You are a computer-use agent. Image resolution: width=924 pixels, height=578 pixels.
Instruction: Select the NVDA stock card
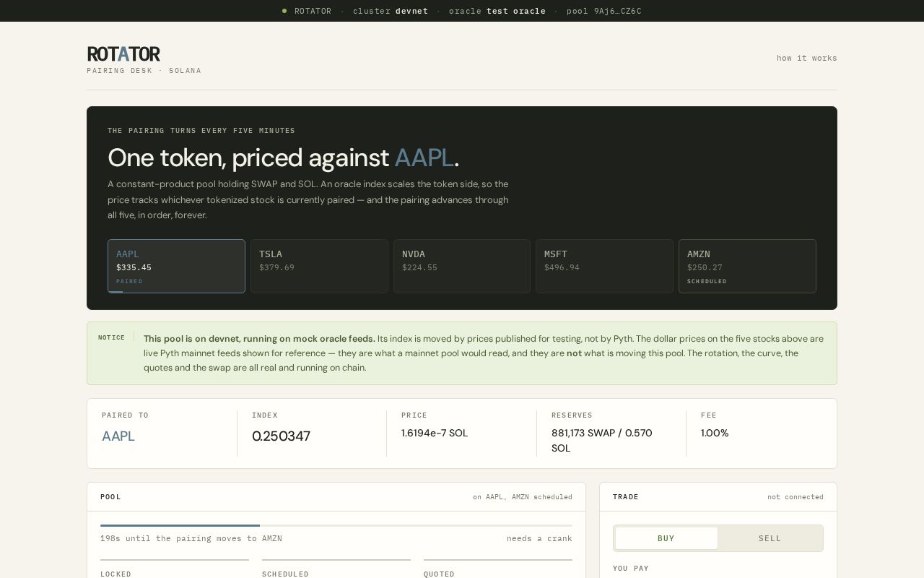point(462,266)
